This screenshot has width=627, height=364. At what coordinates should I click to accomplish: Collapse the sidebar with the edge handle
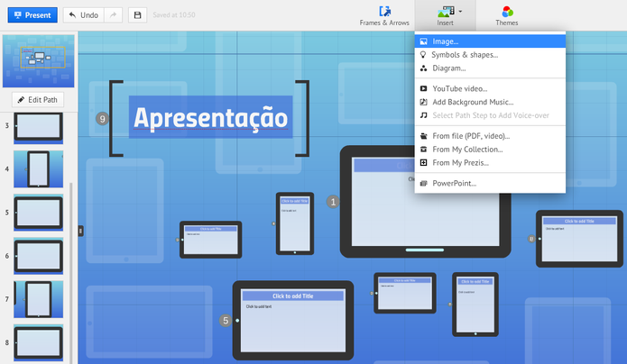coord(81,231)
